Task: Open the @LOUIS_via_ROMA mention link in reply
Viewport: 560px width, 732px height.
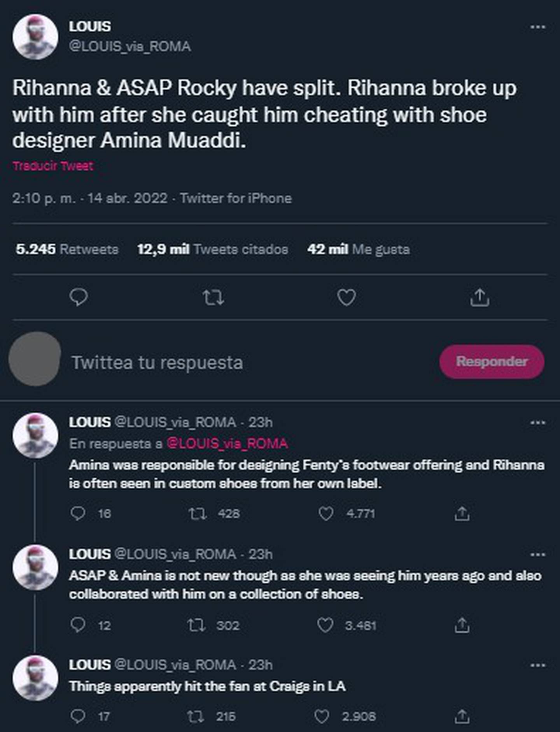Action: (227, 444)
